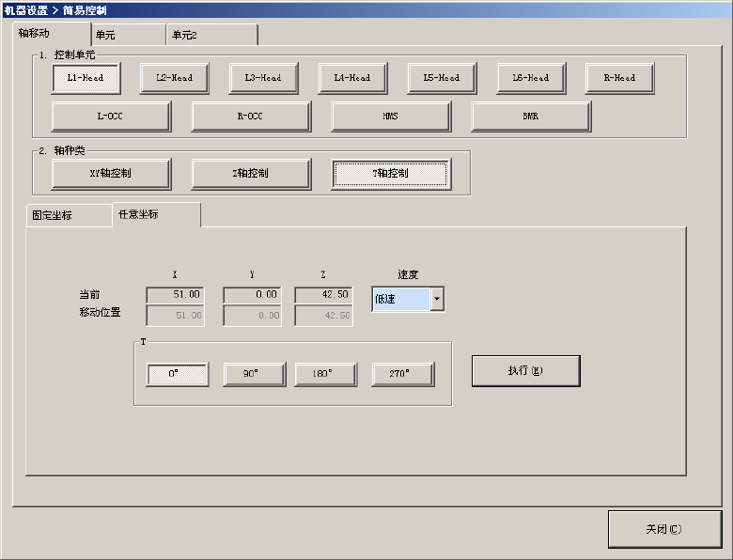733x560 pixels.
Task: Set T rotation to 0°
Action: coord(178,374)
